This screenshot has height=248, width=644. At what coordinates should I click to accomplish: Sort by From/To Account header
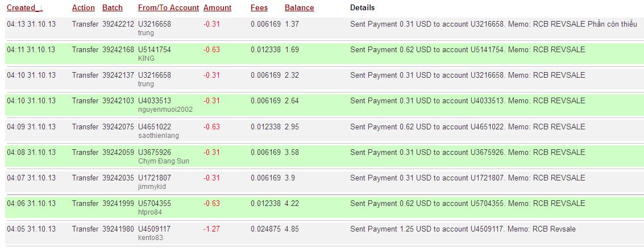click(168, 8)
